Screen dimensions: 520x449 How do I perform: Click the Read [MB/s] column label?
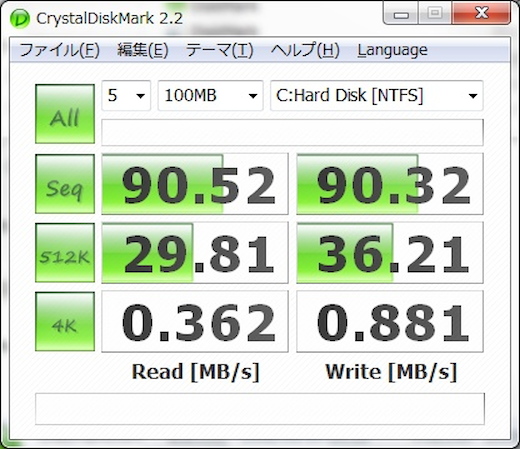[x=196, y=372]
